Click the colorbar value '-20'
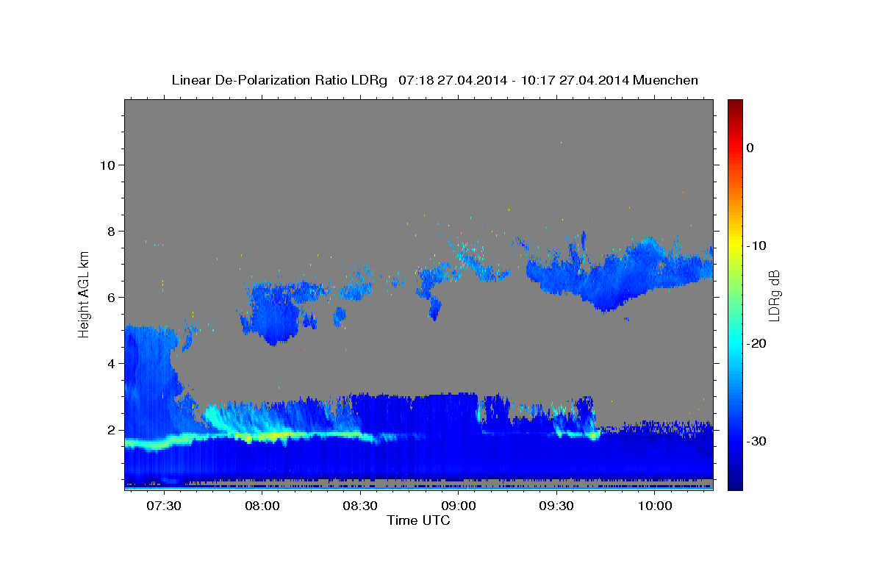This screenshot has height=588, width=882. (x=757, y=343)
